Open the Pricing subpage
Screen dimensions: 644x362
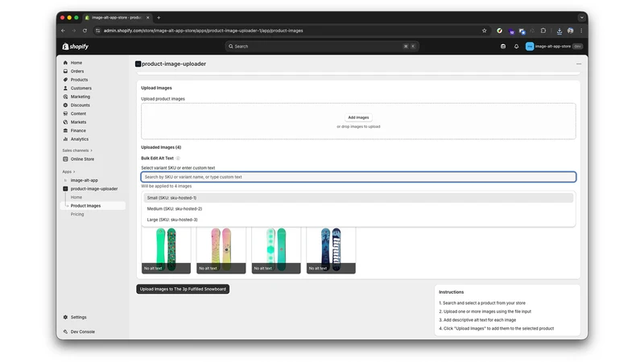[76, 214]
